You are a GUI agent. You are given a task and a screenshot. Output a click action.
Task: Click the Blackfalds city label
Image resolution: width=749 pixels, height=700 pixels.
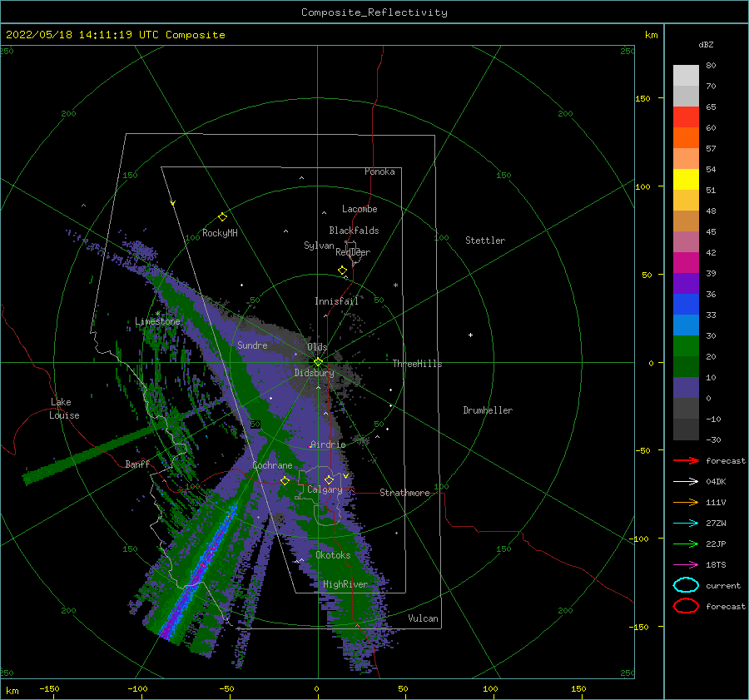point(354,231)
